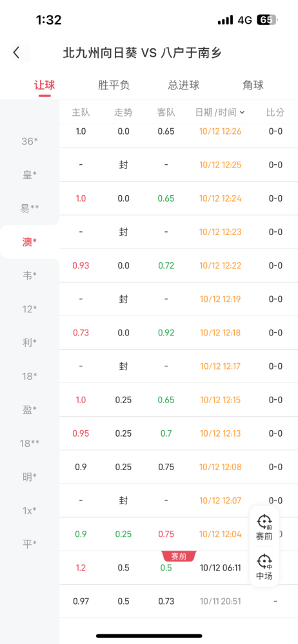The width and height of the screenshot is (298, 644).
Task: Choose bookmaker 易** in sidebar
Action: point(30,208)
